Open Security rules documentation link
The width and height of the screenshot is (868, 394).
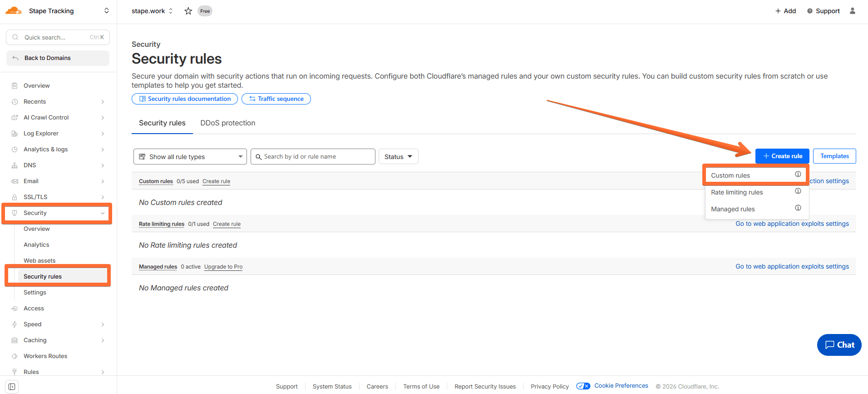click(x=185, y=99)
